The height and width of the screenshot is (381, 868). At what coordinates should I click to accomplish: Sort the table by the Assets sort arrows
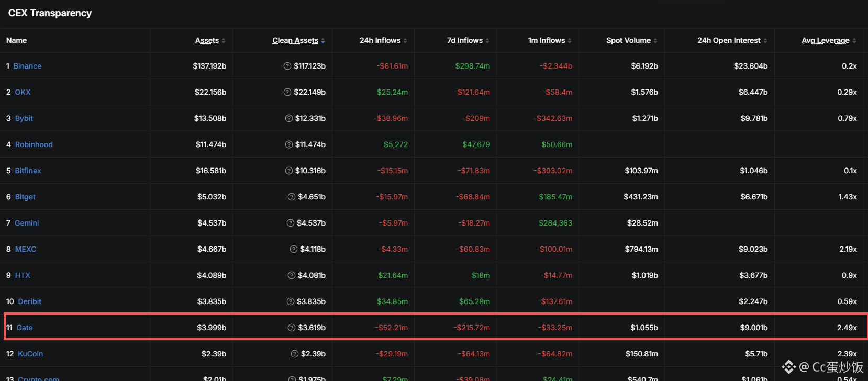(224, 41)
